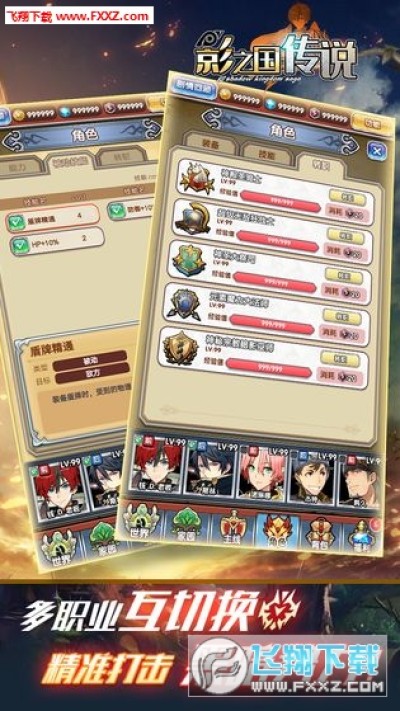Click the helmet class emblem in second row
Viewport: 400px width, 711px height.
pos(193,221)
